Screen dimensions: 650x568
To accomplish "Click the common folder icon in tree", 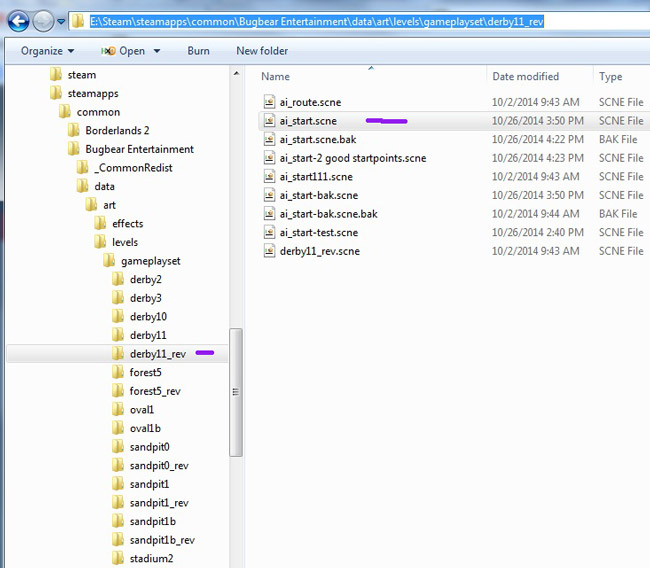I will (65, 112).
